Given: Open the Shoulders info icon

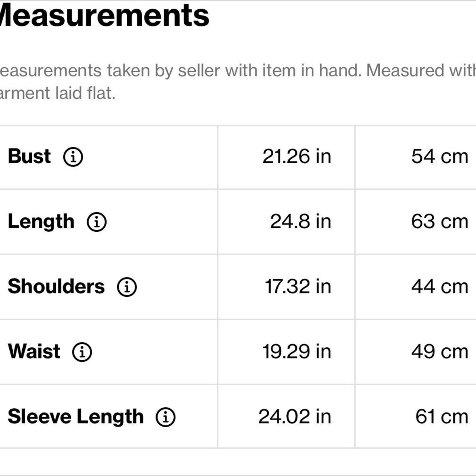Looking at the screenshot, I should click(127, 287).
